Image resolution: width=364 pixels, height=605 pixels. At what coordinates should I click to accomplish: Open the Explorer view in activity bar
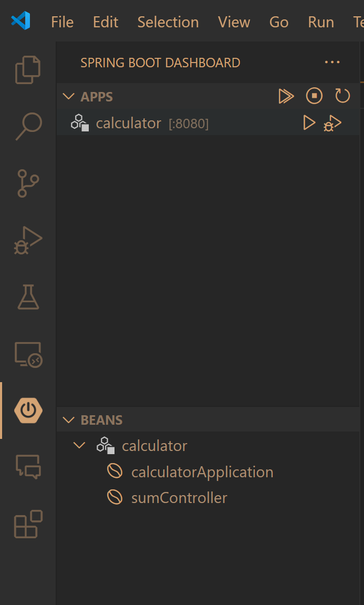coord(28,69)
